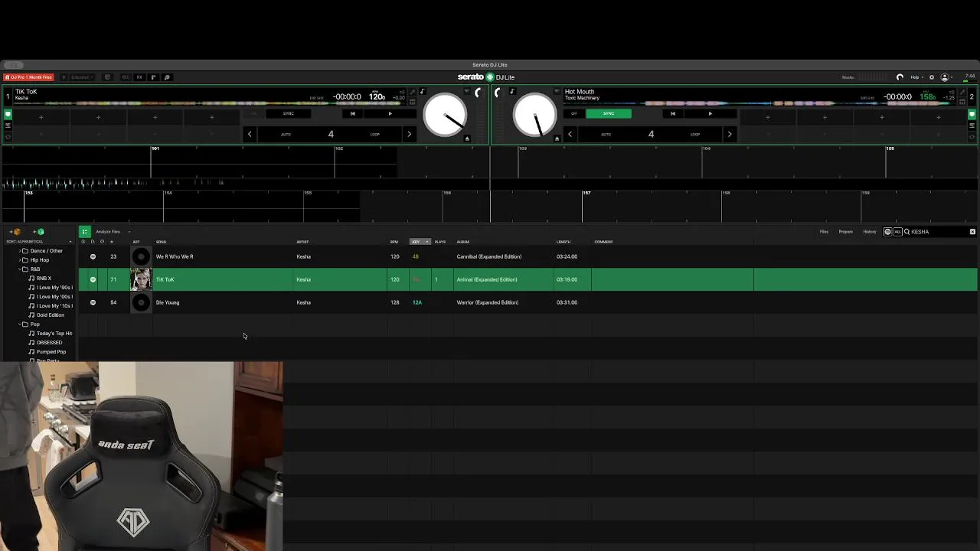Select second pad mode icon on deck 1
The image size is (980, 551).
(x=8, y=126)
